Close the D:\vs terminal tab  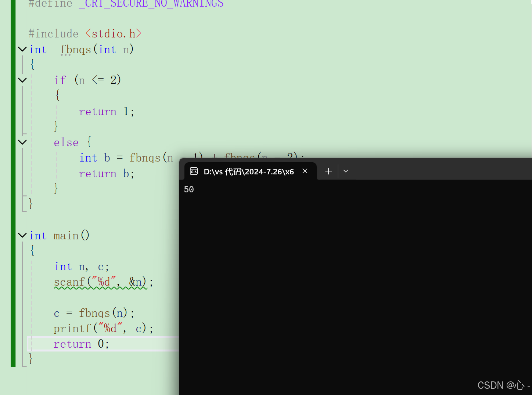[x=305, y=171]
